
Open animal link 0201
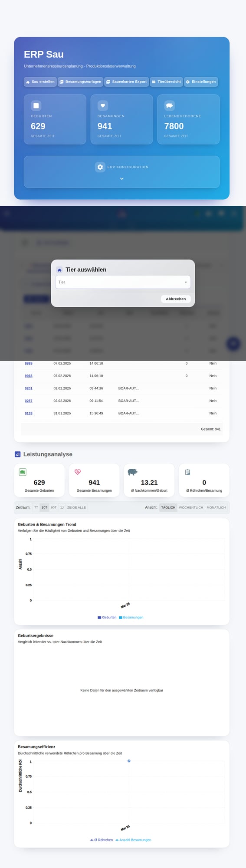(29, 388)
